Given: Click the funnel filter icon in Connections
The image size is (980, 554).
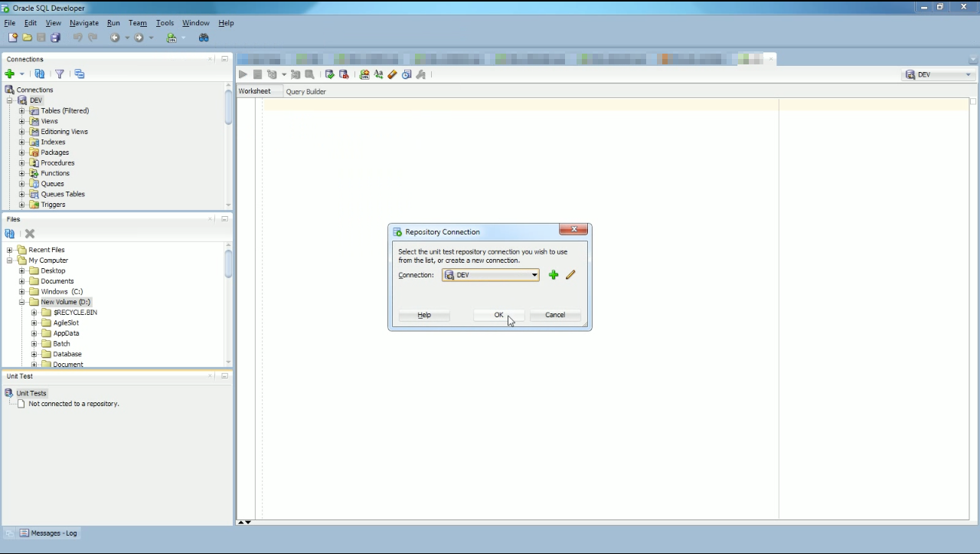Looking at the screenshot, I should (59, 74).
